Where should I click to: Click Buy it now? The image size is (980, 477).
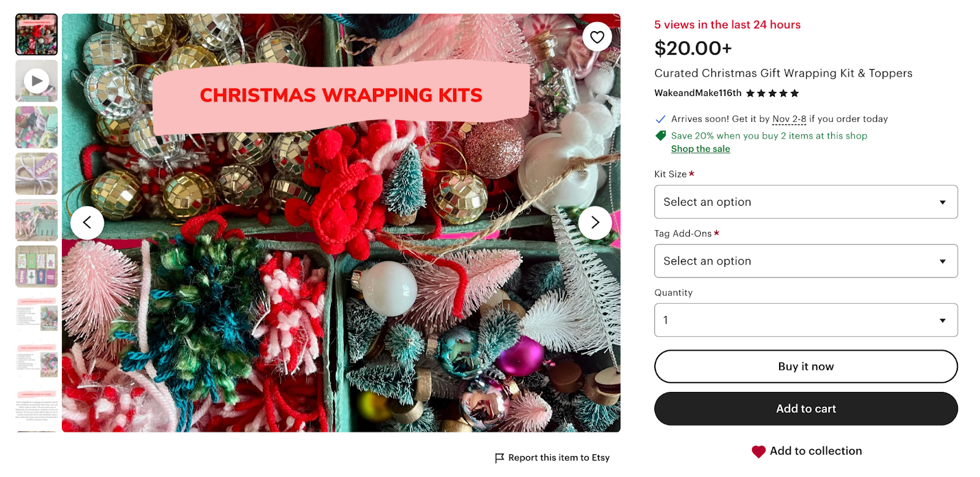(x=805, y=366)
